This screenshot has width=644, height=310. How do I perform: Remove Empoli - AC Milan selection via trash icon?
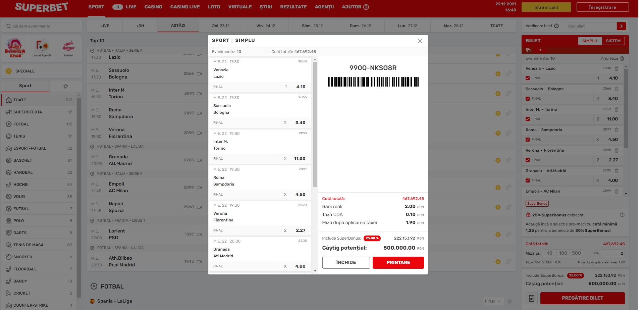click(616, 191)
